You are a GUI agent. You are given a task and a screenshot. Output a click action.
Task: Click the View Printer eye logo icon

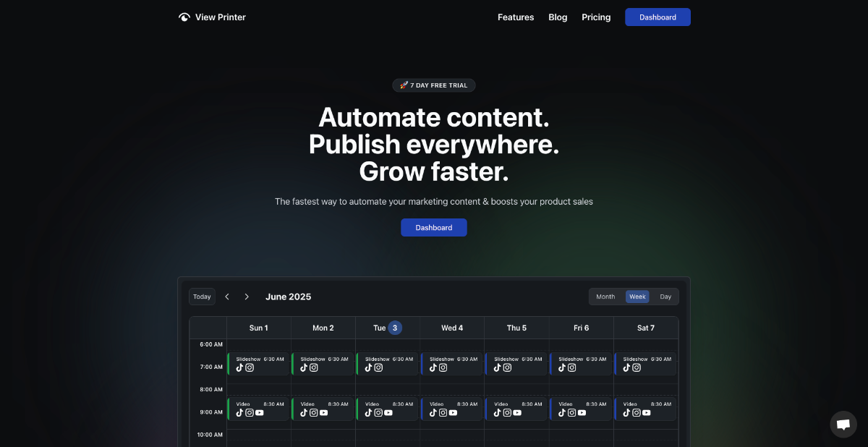(x=184, y=17)
